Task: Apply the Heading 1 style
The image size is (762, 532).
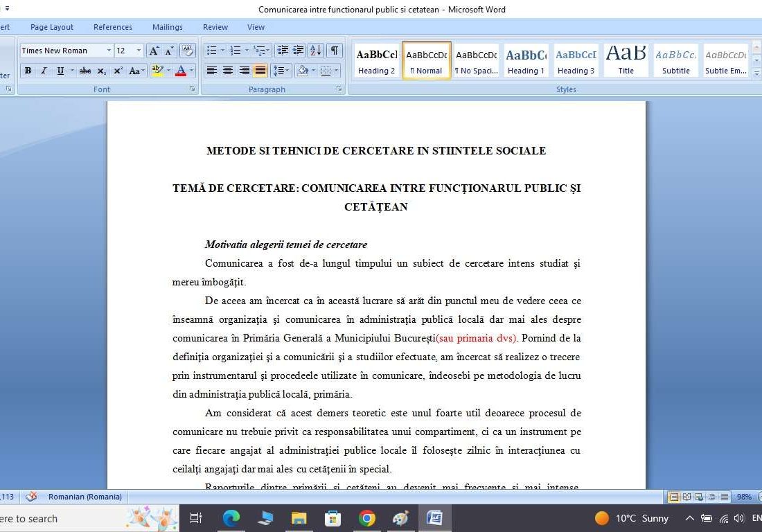Action: coord(526,59)
